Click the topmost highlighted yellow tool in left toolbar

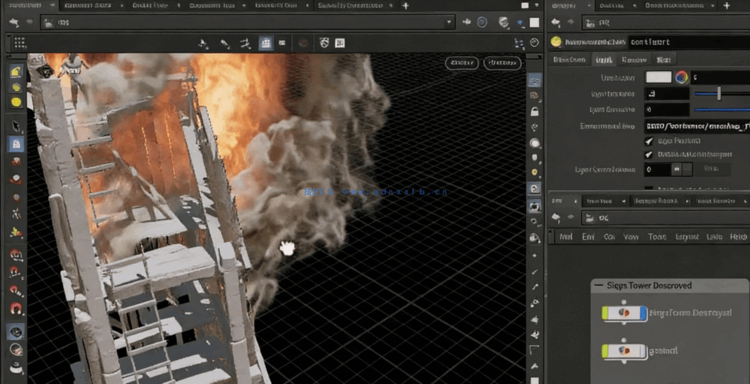(16, 71)
